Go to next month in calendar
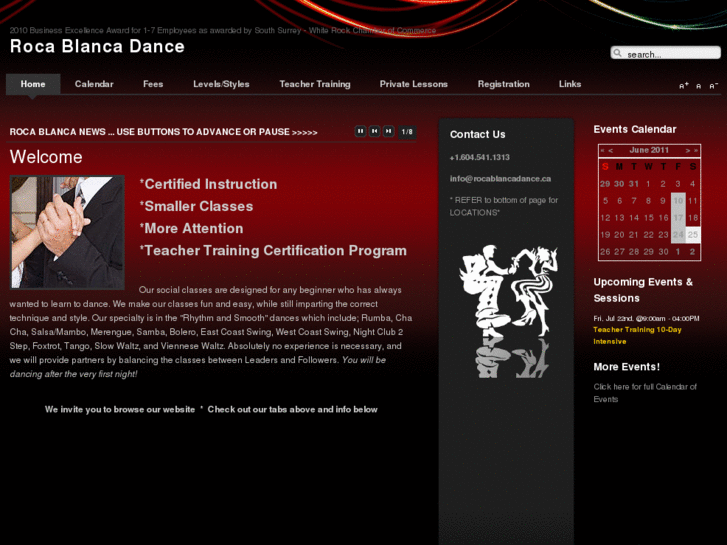Screen dimensions: 727x545 coord(688,150)
